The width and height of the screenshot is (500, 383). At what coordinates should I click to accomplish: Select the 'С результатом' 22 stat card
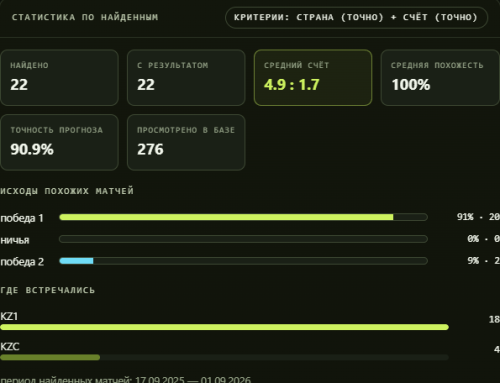(186, 78)
